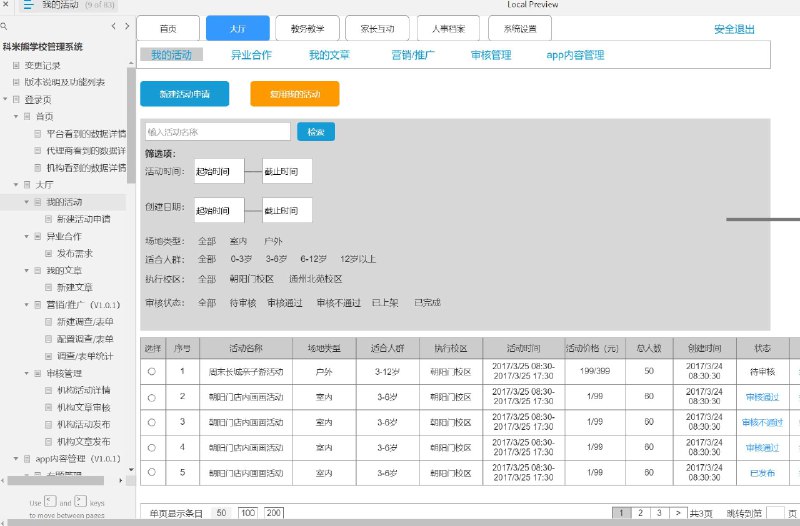Open the 已发布 status link in row 5
This screenshot has height=526, width=800.
coord(762,473)
